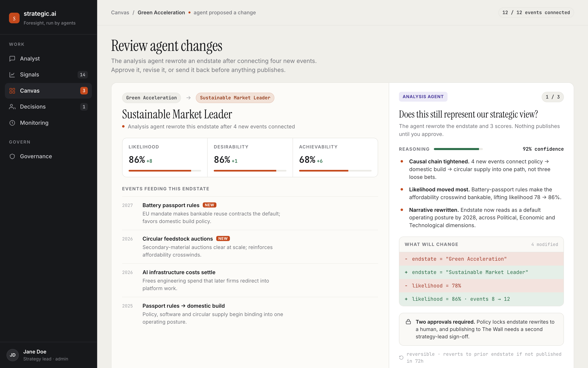The image size is (588, 368).
Task: Click the 1 / 3 step pager
Action: click(552, 97)
